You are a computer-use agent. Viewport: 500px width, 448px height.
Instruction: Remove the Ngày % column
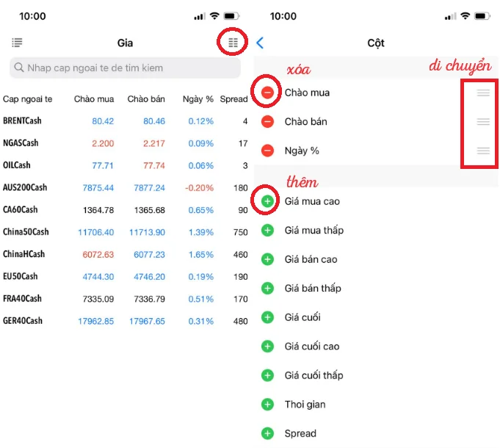[267, 151]
